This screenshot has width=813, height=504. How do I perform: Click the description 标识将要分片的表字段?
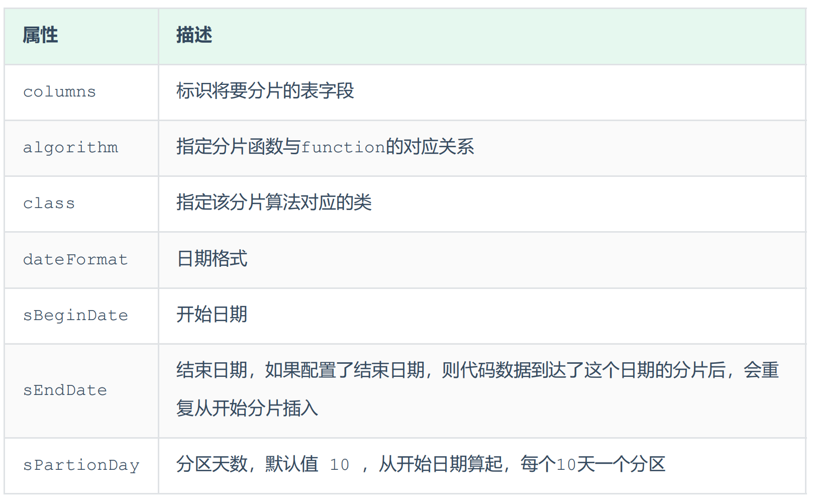265,91
